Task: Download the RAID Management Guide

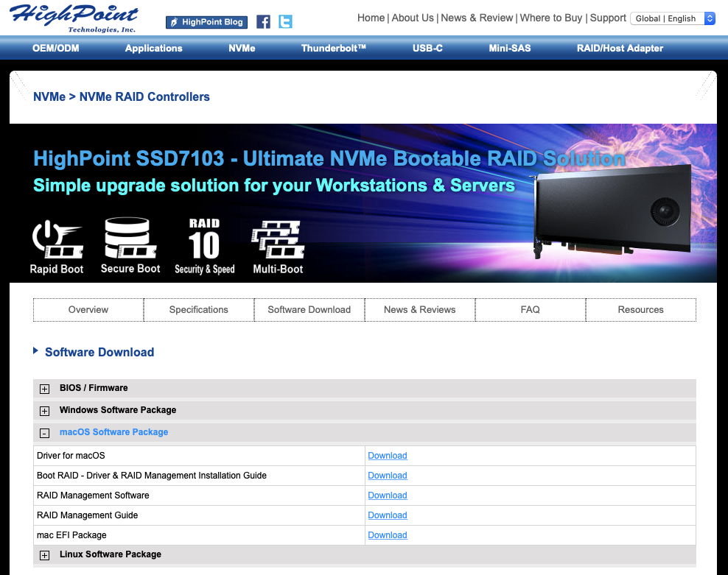Action: [388, 515]
